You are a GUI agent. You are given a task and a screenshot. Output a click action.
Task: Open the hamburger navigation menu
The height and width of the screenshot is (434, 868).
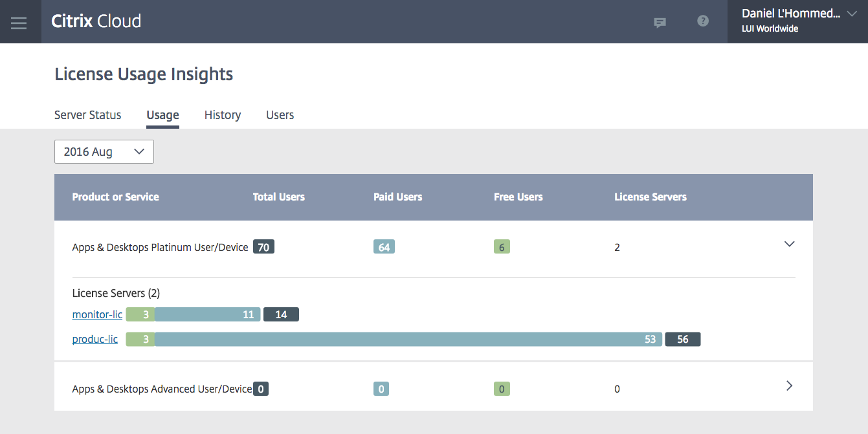19,23
